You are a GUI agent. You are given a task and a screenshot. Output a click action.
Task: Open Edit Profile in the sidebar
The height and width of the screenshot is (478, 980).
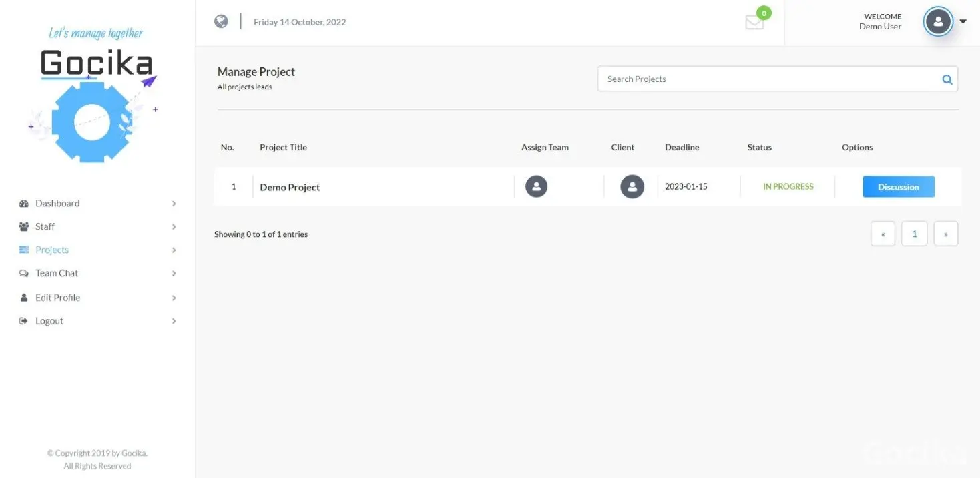point(57,298)
